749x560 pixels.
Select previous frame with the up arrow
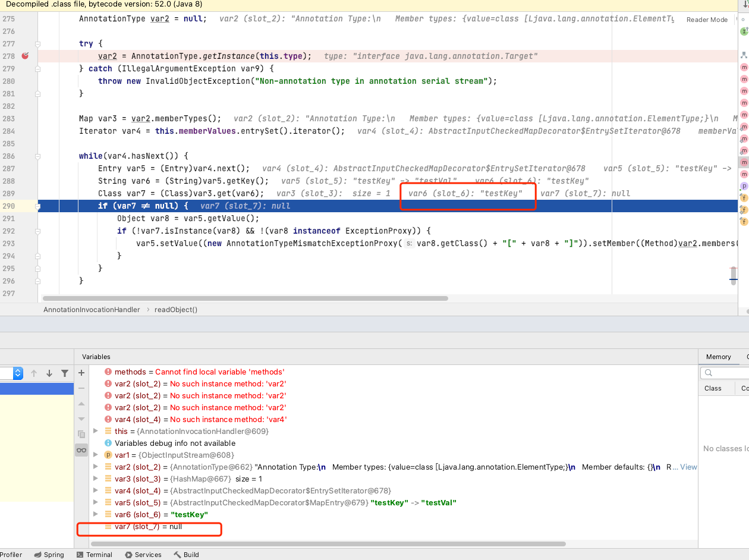pos(34,373)
